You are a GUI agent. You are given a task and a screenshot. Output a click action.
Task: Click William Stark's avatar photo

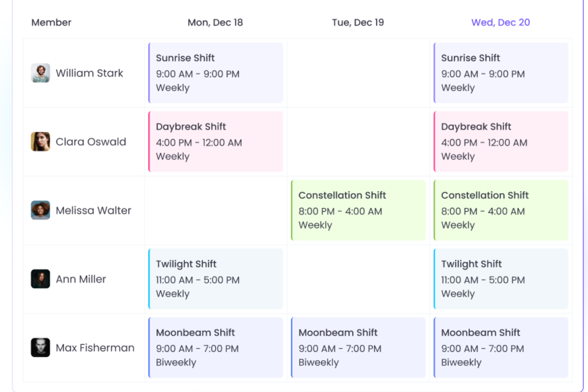(x=41, y=73)
